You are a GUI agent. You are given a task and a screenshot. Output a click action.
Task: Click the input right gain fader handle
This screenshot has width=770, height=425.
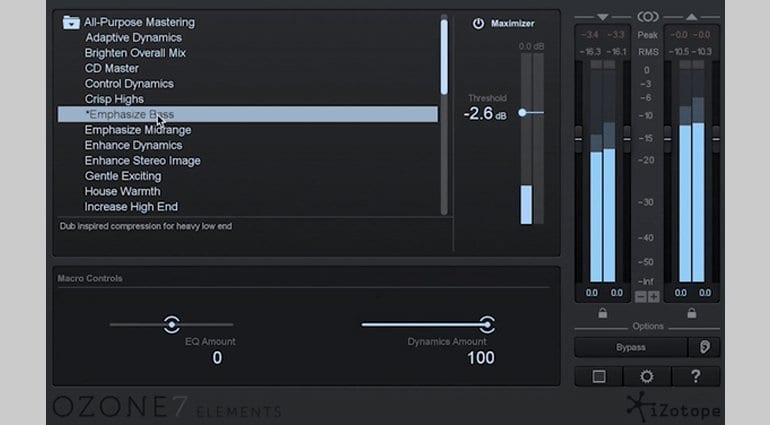tap(627, 139)
